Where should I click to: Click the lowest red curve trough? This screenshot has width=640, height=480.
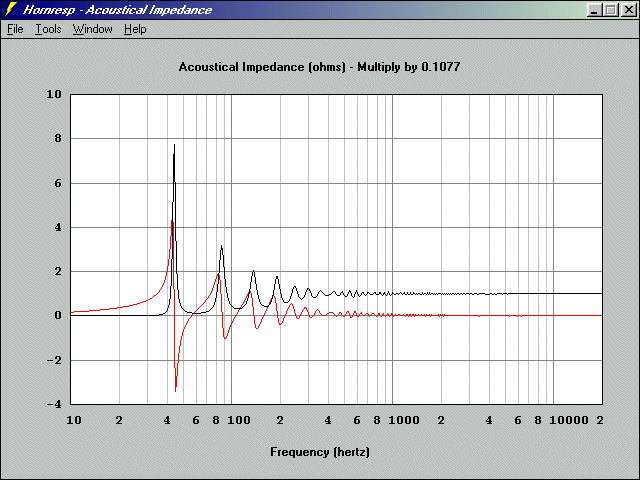(176, 391)
